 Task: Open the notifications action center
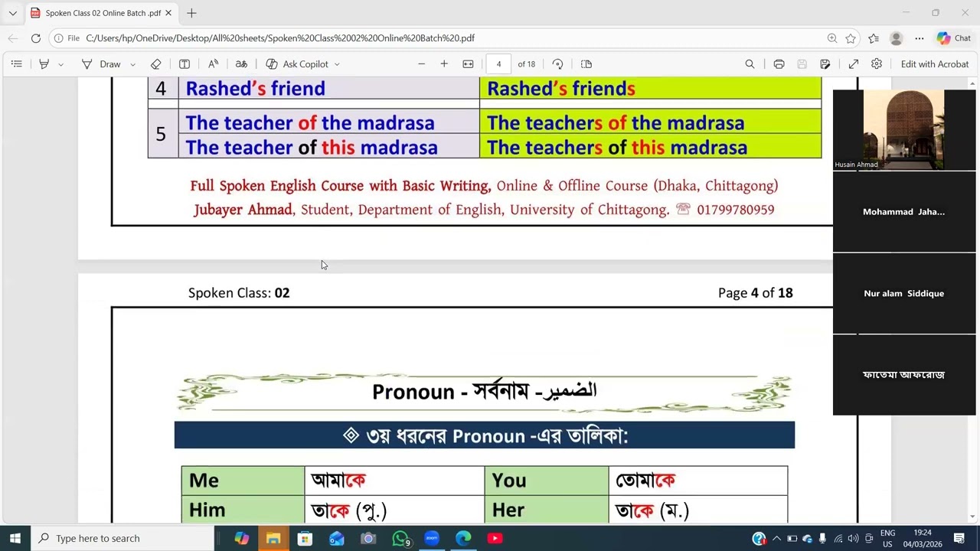tap(959, 538)
